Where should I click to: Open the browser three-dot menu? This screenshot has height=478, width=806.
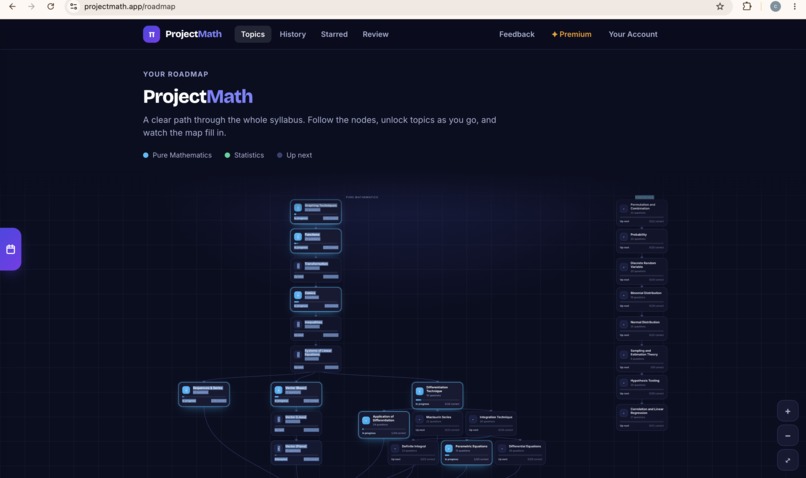[795, 7]
